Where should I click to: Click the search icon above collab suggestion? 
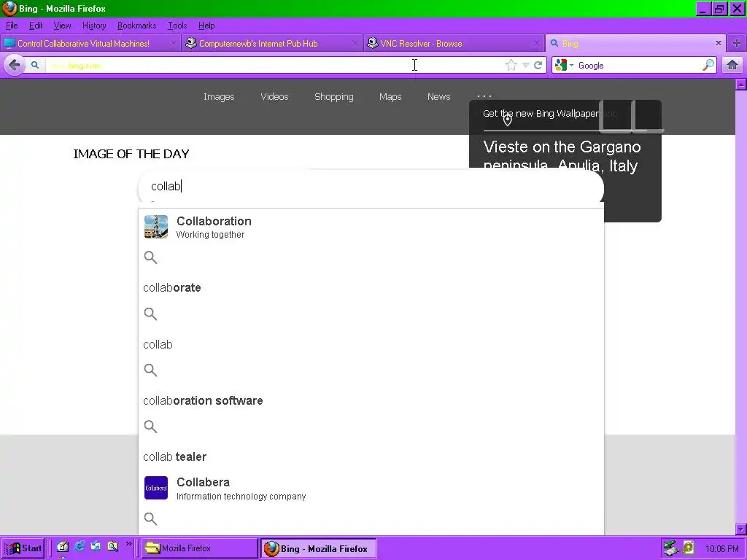(150, 314)
